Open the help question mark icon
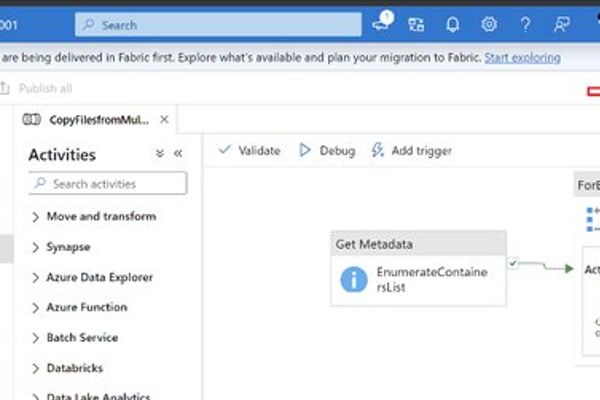This screenshot has width=600, height=400. click(x=526, y=25)
